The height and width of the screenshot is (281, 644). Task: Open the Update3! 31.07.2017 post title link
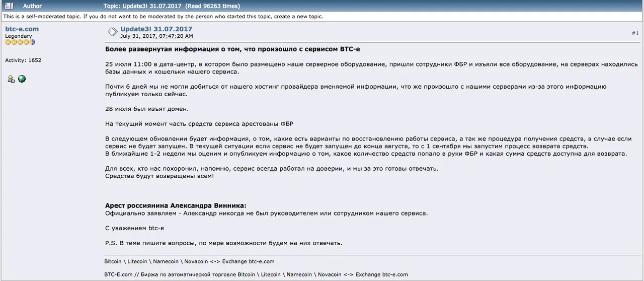pyautogui.click(x=156, y=29)
